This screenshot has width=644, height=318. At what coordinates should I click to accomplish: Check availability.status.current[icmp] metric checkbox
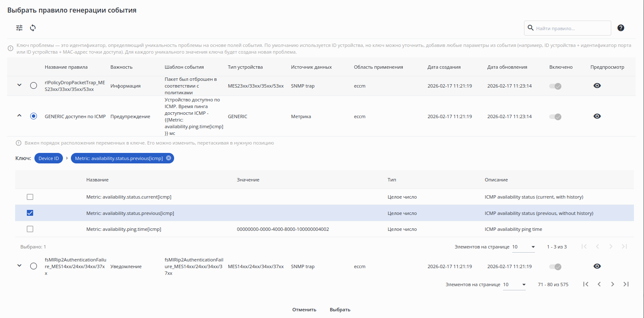tap(30, 197)
